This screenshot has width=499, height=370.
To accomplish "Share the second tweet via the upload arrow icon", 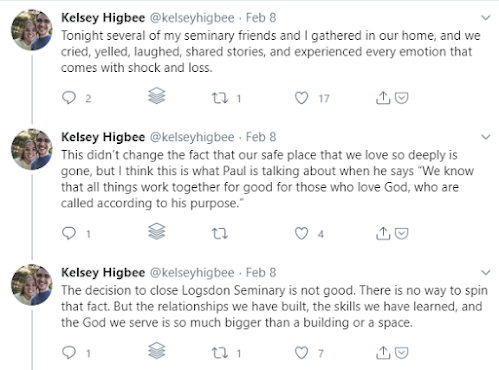I will click(383, 233).
